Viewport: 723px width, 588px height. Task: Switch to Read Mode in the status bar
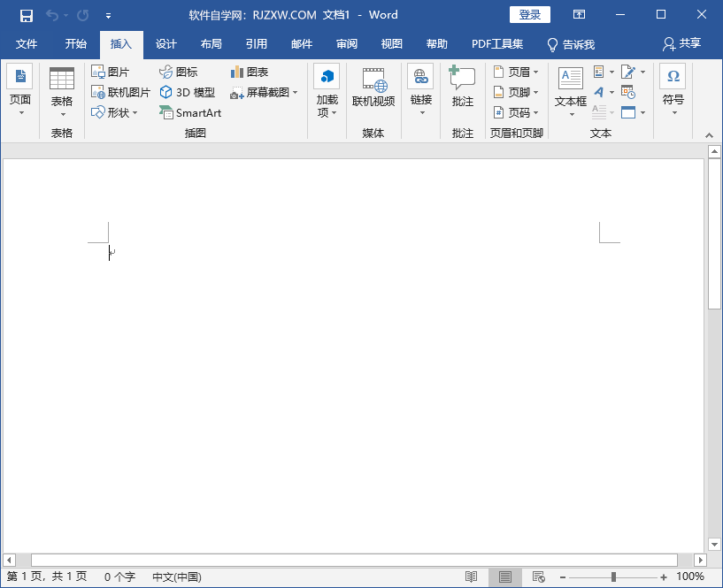click(x=471, y=577)
